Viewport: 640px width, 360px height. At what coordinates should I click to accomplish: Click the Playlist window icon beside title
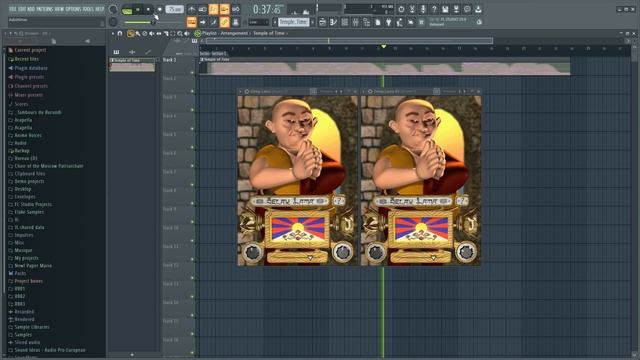coord(198,33)
